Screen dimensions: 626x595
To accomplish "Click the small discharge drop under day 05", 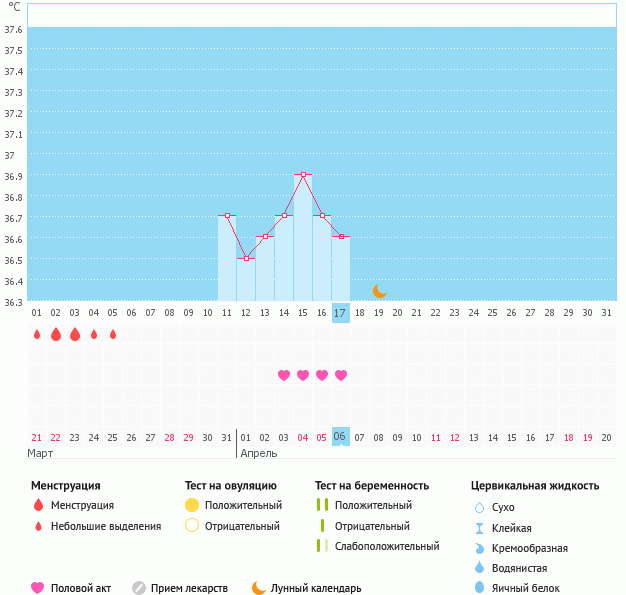I will click(x=113, y=334).
